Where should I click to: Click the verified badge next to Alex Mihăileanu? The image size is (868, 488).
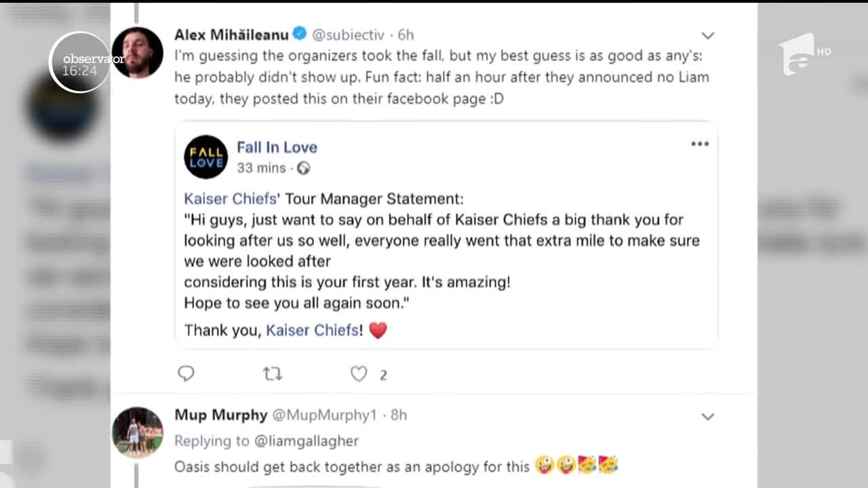[x=299, y=34]
